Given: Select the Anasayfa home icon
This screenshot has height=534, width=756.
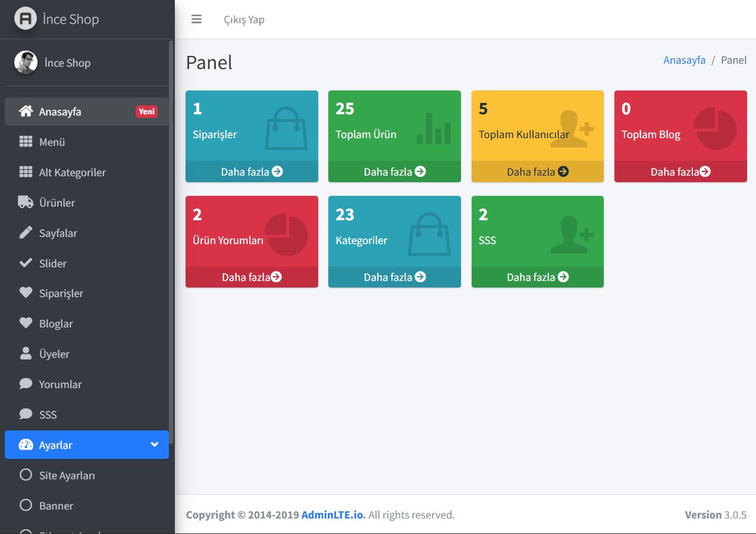Looking at the screenshot, I should (27, 111).
